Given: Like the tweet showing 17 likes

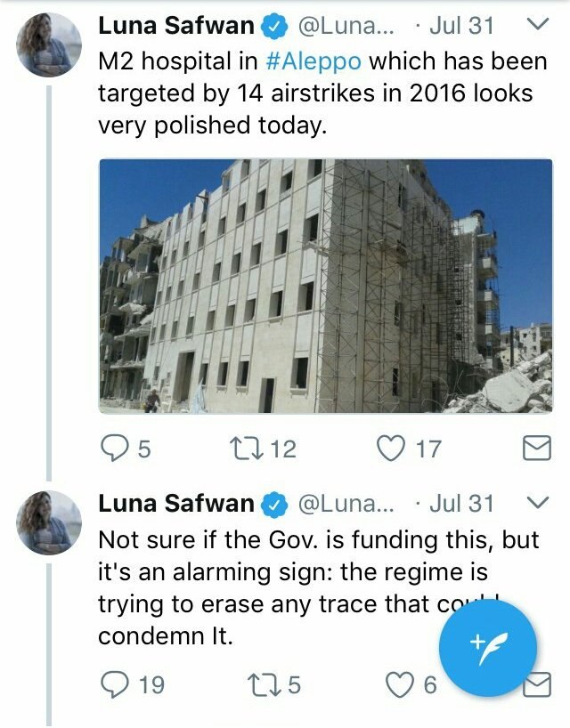Looking at the screenshot, I should 391,449.
